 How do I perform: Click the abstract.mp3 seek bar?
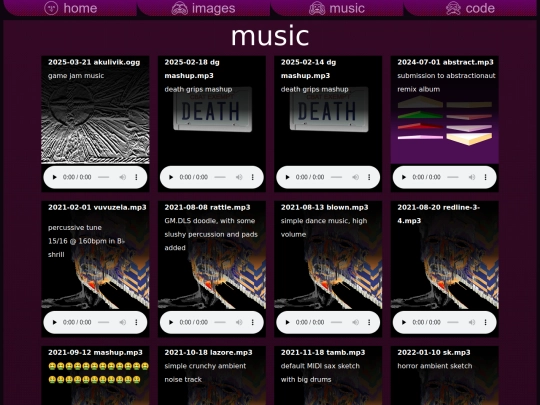(453, 177)
